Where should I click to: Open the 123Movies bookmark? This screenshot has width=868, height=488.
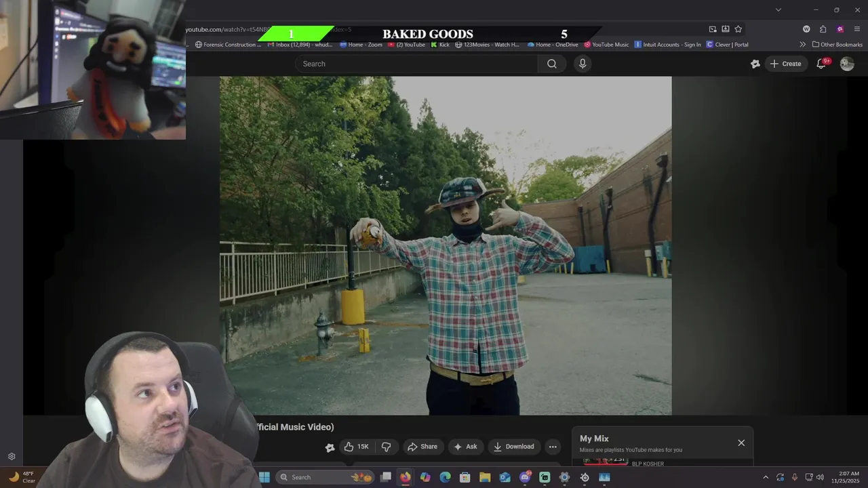tap(487, 45)
